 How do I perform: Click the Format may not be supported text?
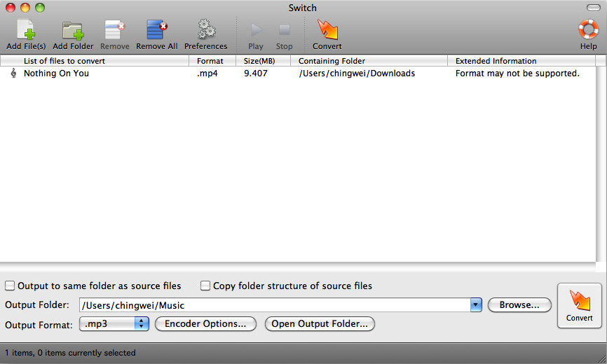pos(517,73)
